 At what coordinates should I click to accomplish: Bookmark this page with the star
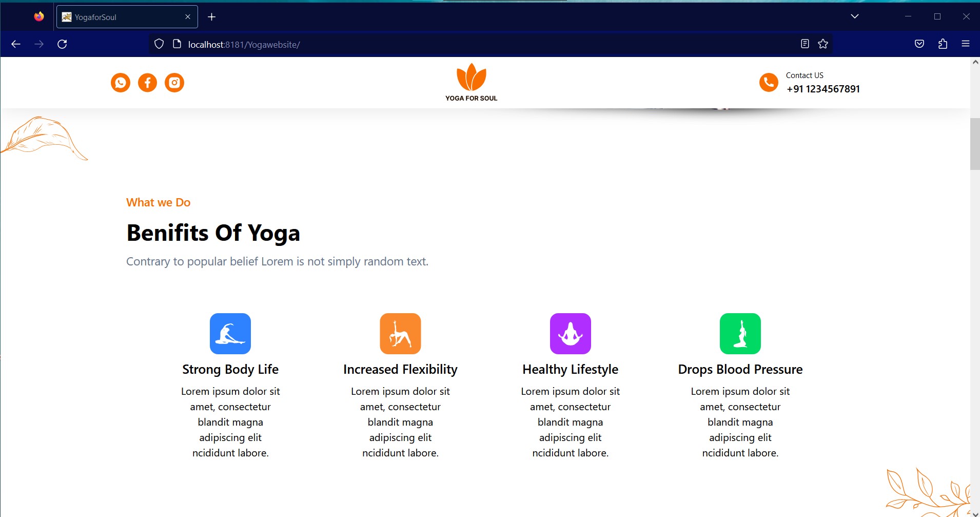tap(823, 44)
